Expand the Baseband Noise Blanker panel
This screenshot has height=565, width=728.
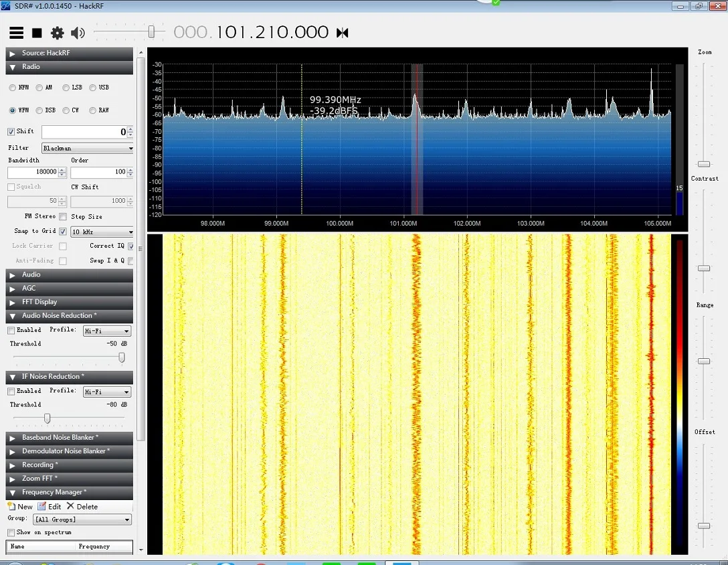coord(69,438)
